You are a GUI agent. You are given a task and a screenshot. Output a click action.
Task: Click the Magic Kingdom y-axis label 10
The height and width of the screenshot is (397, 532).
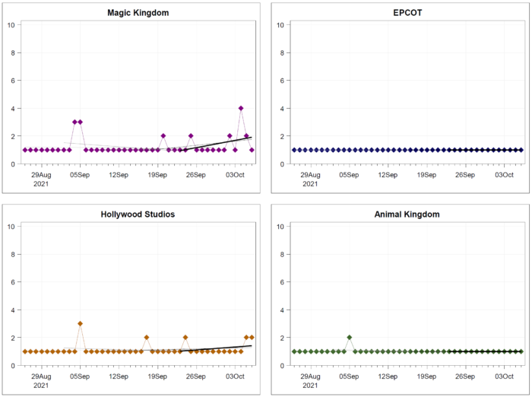[11, 25]
